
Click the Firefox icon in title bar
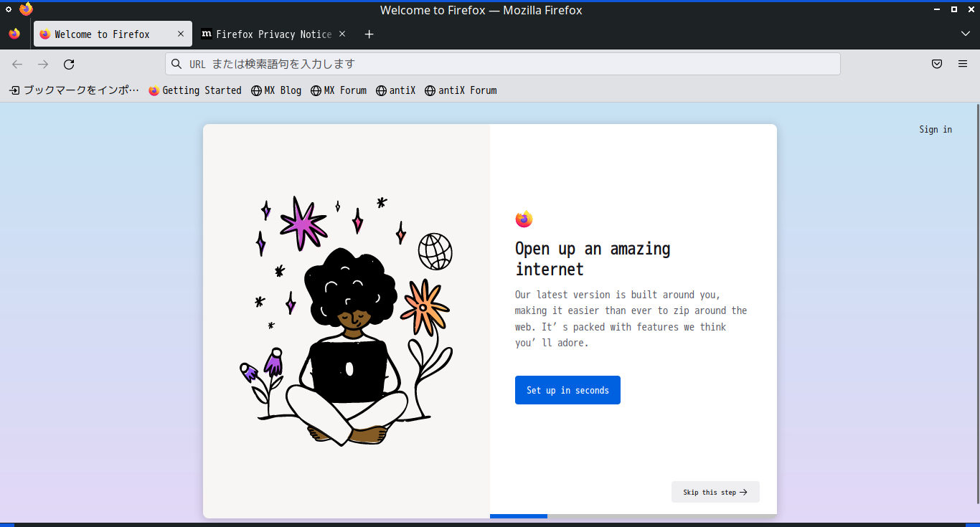click(27, 9)
